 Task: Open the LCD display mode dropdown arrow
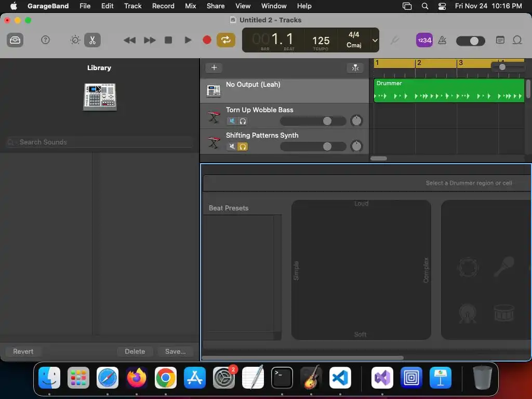coord(375,41)
